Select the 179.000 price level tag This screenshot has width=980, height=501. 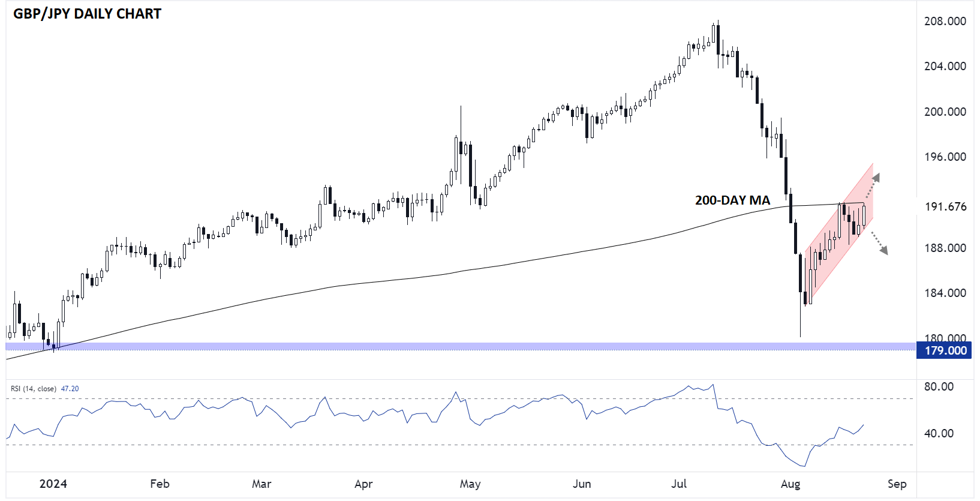(945, 350)
